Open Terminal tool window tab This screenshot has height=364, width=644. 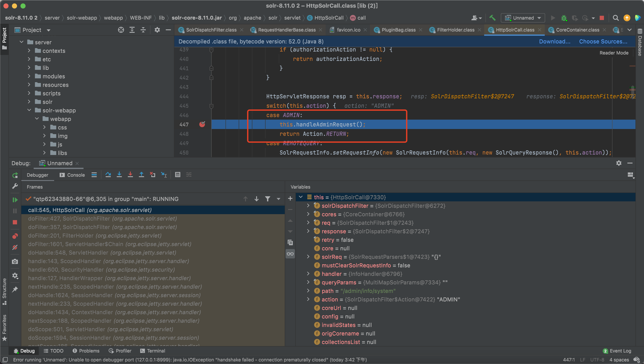tap(152, 351)
